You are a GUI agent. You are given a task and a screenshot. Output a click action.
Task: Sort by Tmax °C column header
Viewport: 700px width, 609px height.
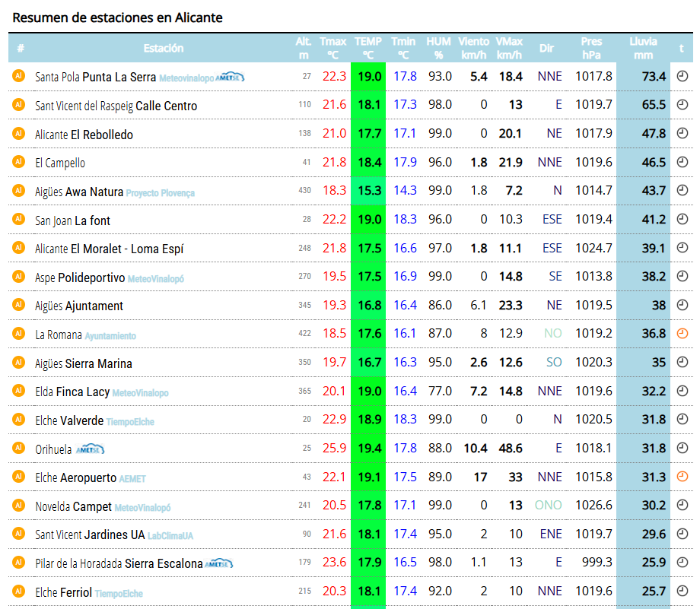(333, 48)
